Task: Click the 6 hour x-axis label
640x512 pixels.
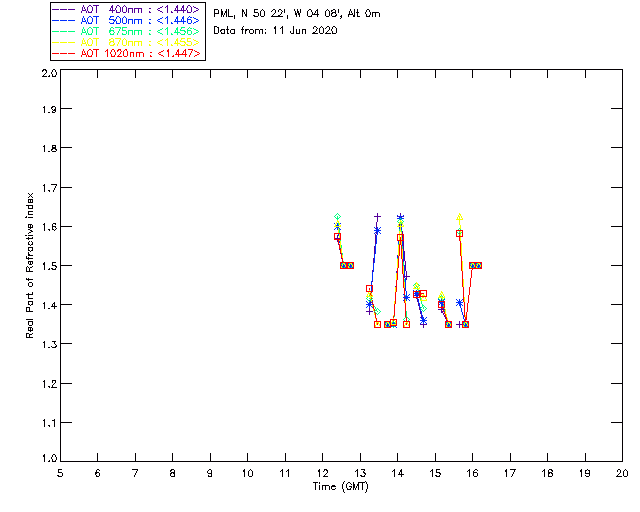Action: tap(98, 473)
